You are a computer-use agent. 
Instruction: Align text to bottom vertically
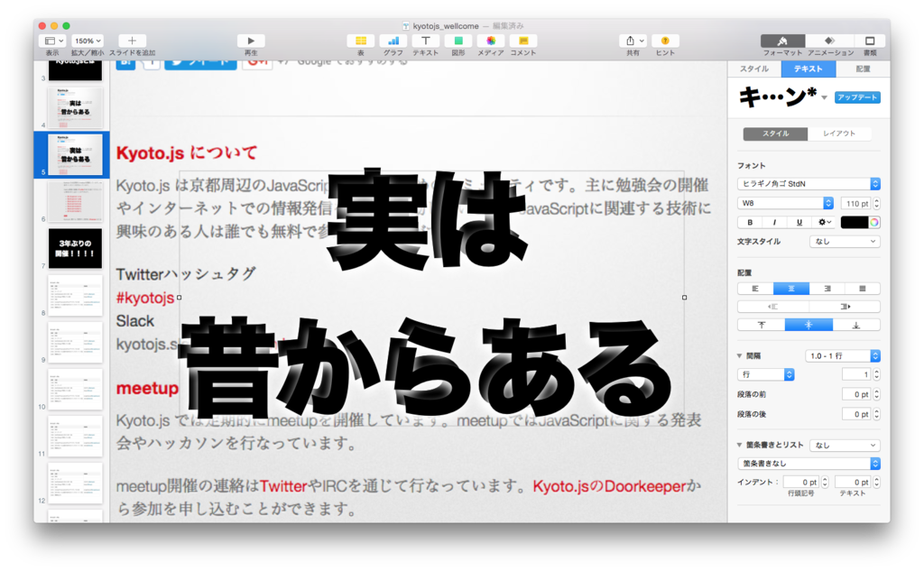[x=856, y=325]
